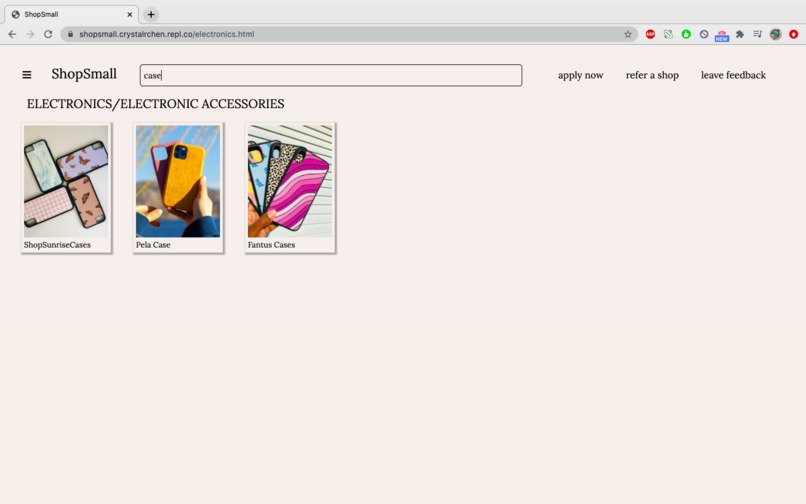Click the ShopSmall logo text
This screenshot has height=504, width=806.
pos(84,74)
